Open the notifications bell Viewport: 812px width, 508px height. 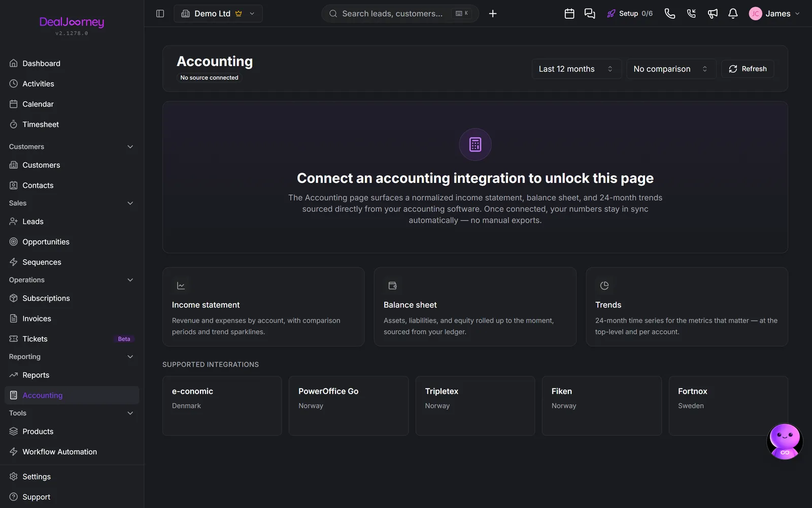[x=733, y=14]
